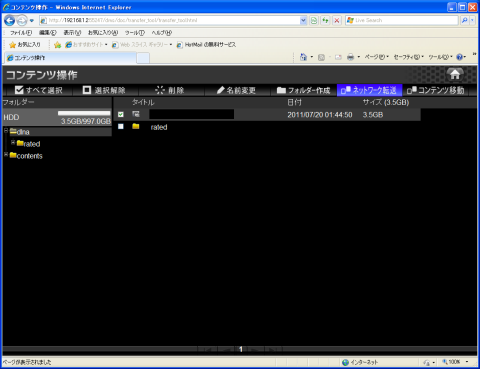Click the feeds icon in the command bar
The width and height of the screenshot is (480, 369).
pos(321,57)
